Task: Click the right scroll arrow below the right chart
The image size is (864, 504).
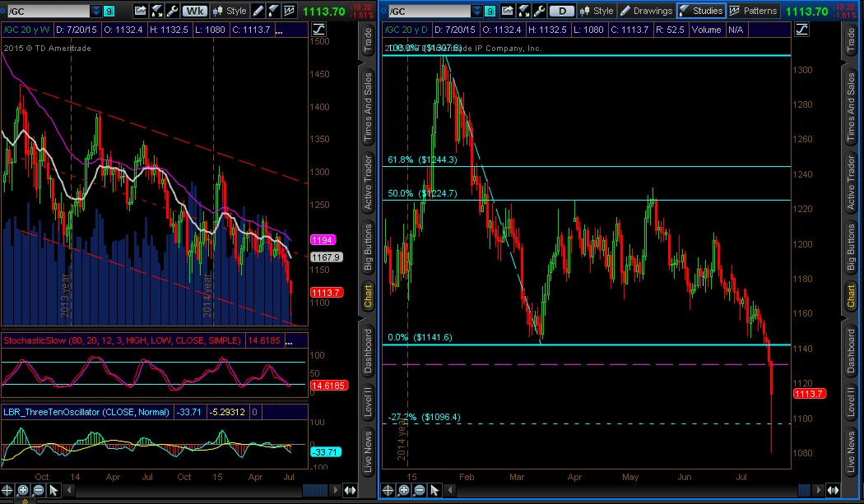Action: pyautogui.click(x=820, y=490)
